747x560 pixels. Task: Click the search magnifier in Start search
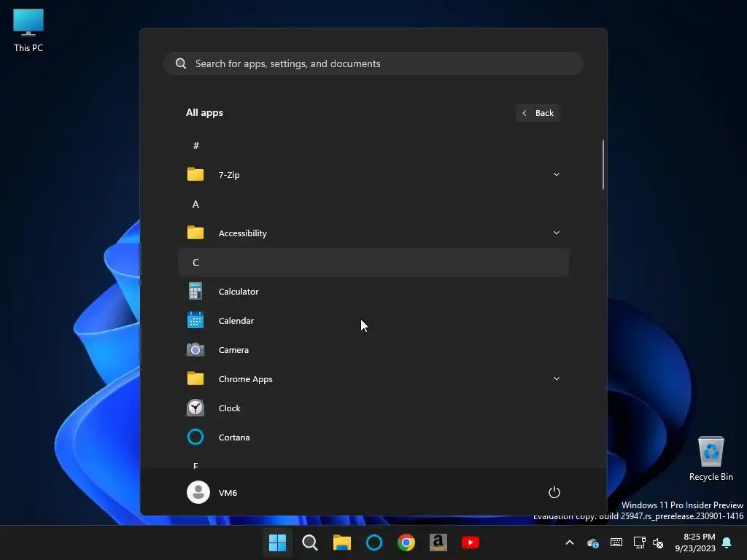click(181, 63)
